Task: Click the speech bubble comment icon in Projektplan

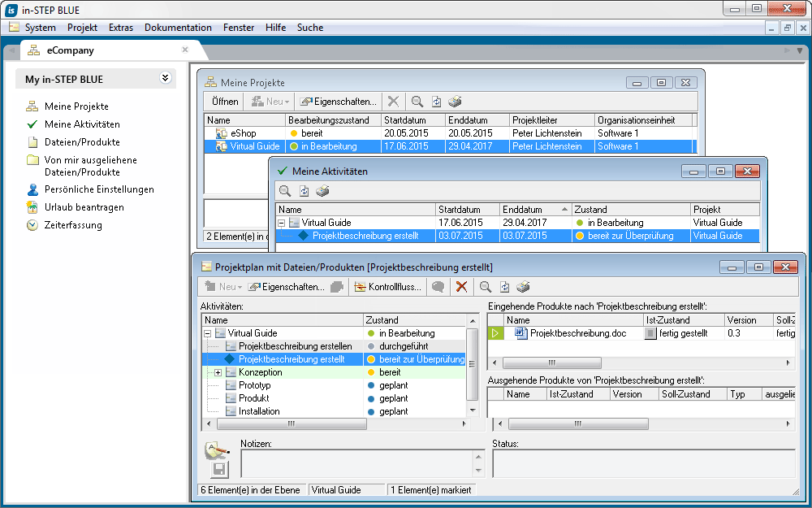Action: tap(438, 287)
